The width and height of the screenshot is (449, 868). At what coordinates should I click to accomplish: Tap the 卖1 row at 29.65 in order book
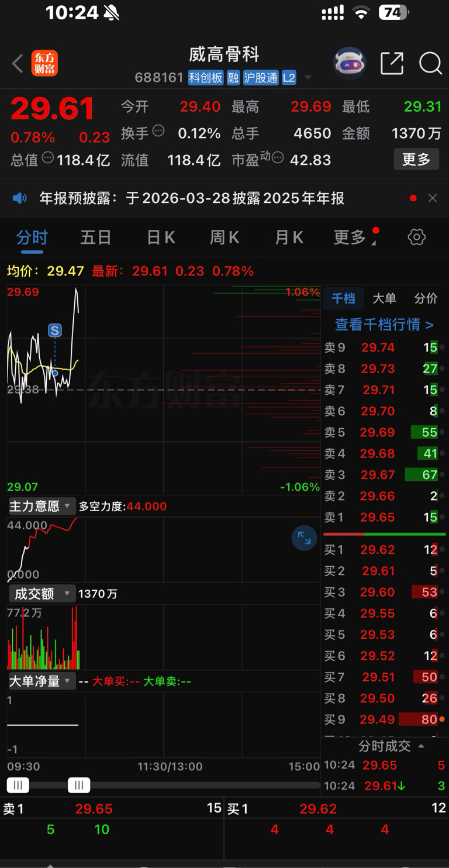[x=384, y=517]
